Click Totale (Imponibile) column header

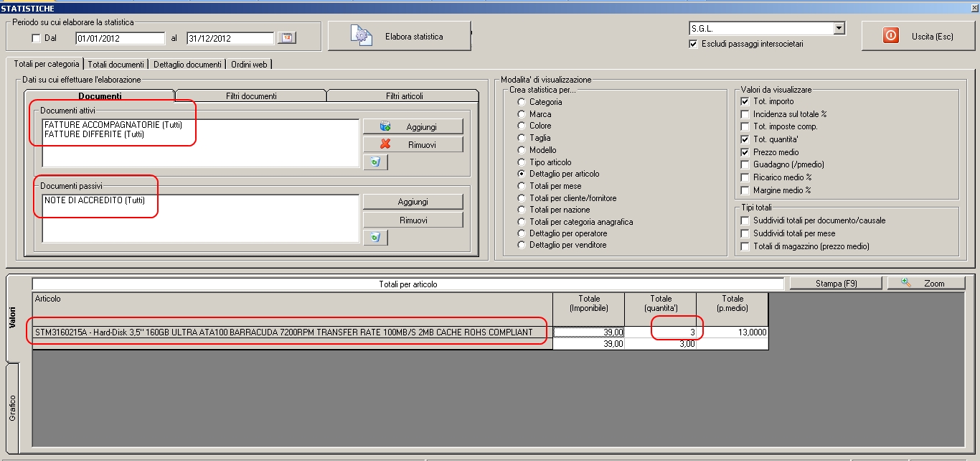click(588, 309)
